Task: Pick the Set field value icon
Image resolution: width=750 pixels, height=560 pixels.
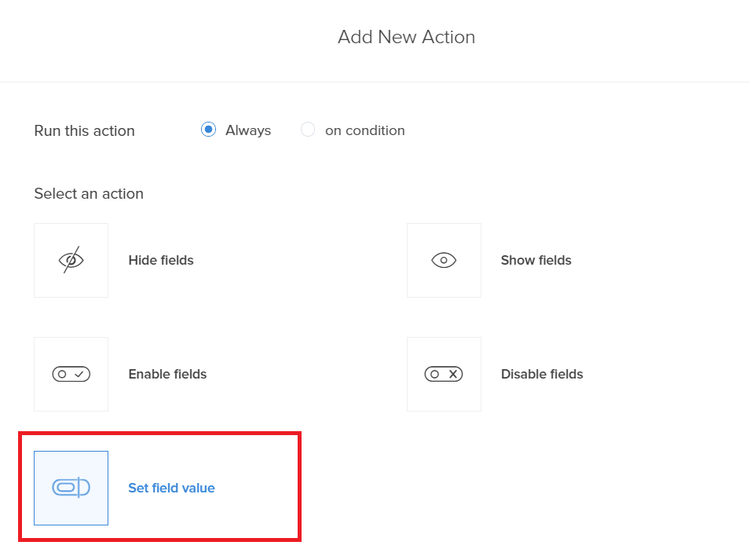Action: (71, 488)
